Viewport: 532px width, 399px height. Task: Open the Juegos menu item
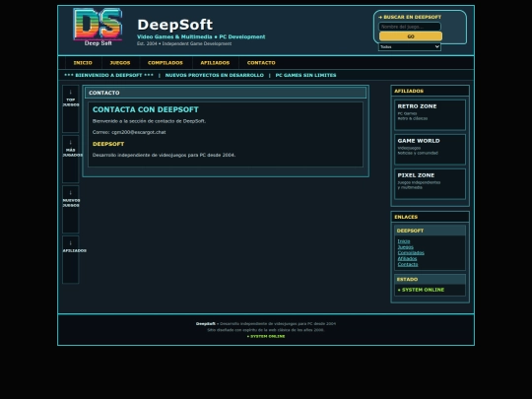[120, 63]
